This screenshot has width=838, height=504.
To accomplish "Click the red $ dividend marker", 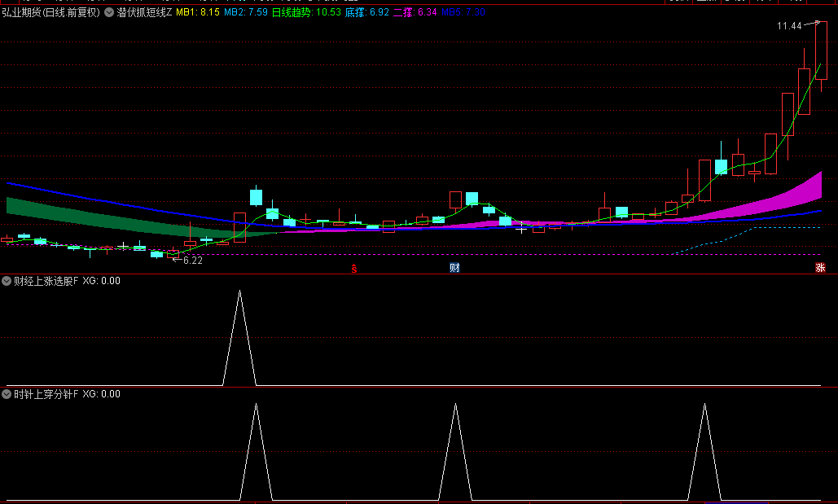I will [x=353, y=268].
